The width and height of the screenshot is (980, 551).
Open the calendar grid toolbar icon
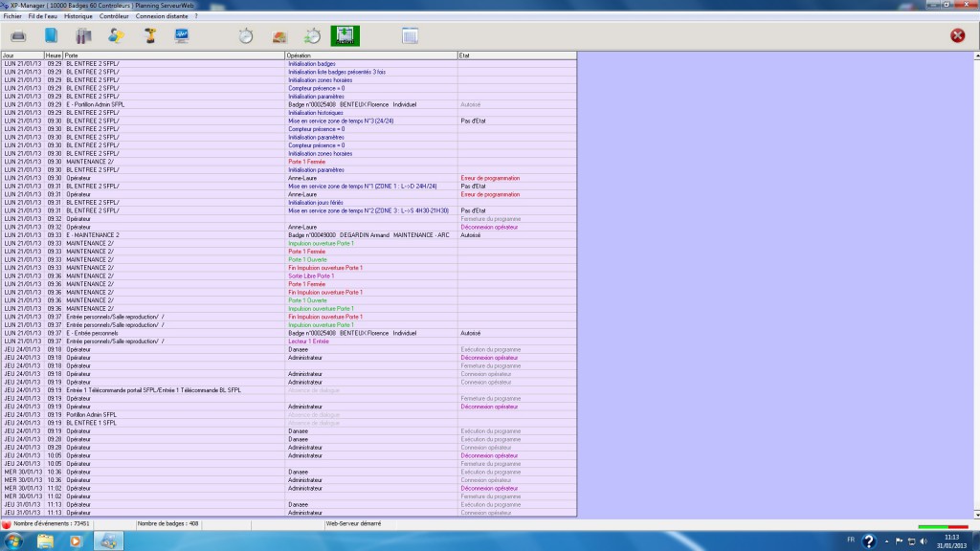click(x=410, y=35)
